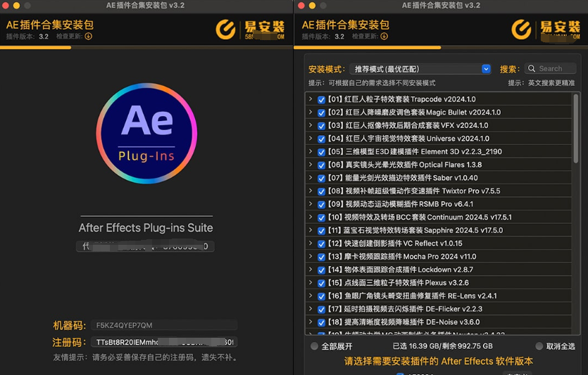The image size is (588, 375).
Task: Uncheck [03] VFX v2024.1.0 checkbox
Action: click(x=321, y=126)
